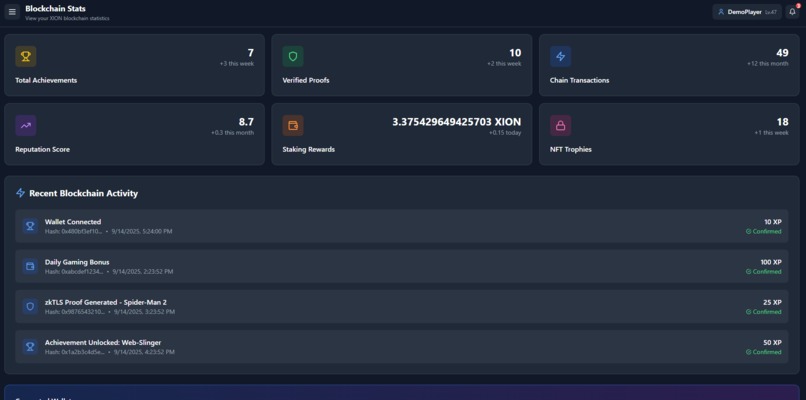Click the wallet icon in Staking Rewards

(x=293, y=125)
